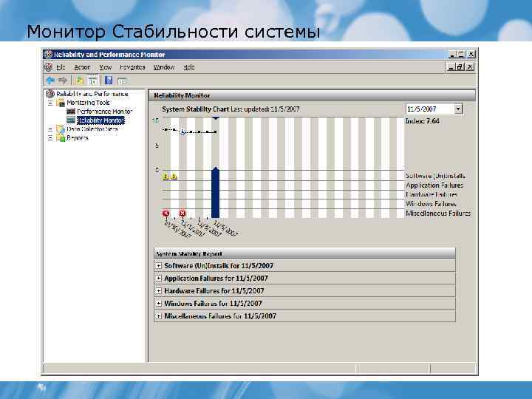The height and width of the screenshot is (399, 532).
Task: Click the Reliability Monitor tree icon
Action: [x=71, y=120]
